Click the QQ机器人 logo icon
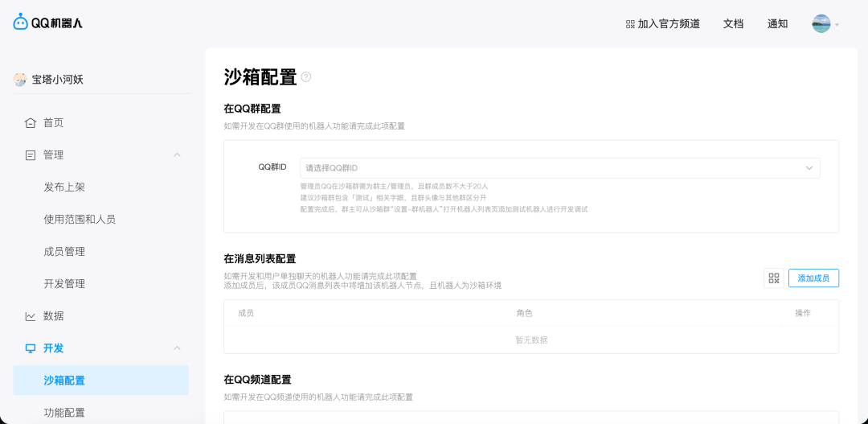Image resolution: width=868 pixels, height=424 pixels. coord(20,22)
